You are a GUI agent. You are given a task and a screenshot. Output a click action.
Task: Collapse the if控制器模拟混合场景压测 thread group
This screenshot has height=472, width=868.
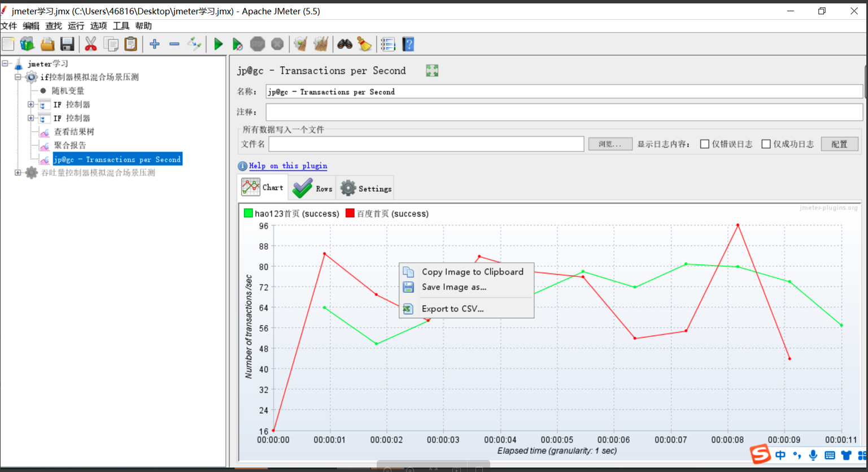[x=18, y=77]
